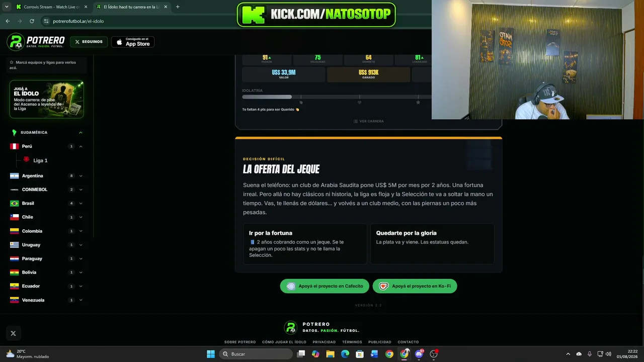Click the Bolivia flag icon
644x362 pixels.
(14, 272)
